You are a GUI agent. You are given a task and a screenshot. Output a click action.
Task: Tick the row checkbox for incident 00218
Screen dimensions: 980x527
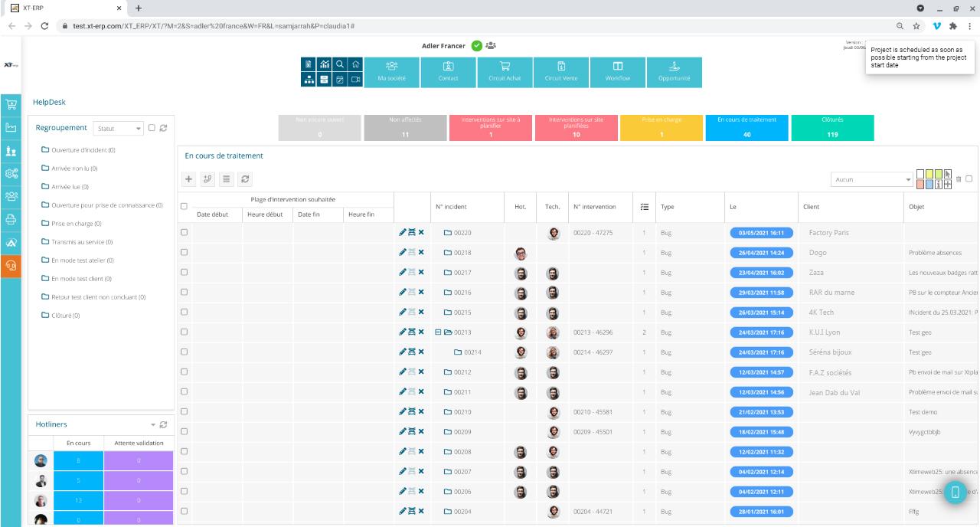183,251
